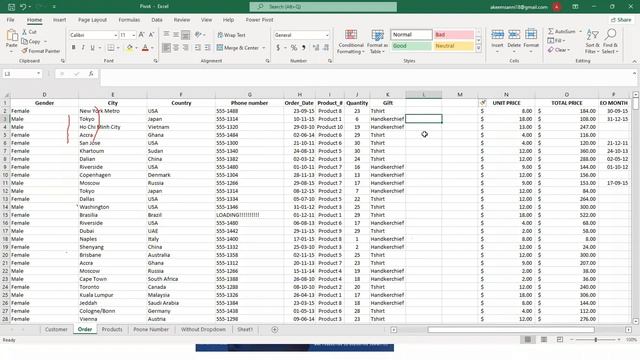Toggle Underline formatting
640x360 pixels.
[93, 48]
